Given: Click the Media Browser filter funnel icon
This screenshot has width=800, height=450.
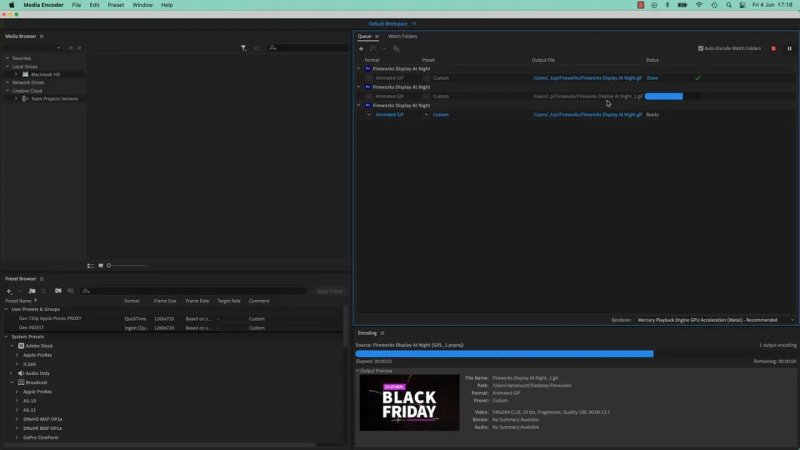Looking at the screenshot, I should coord(243,48).
